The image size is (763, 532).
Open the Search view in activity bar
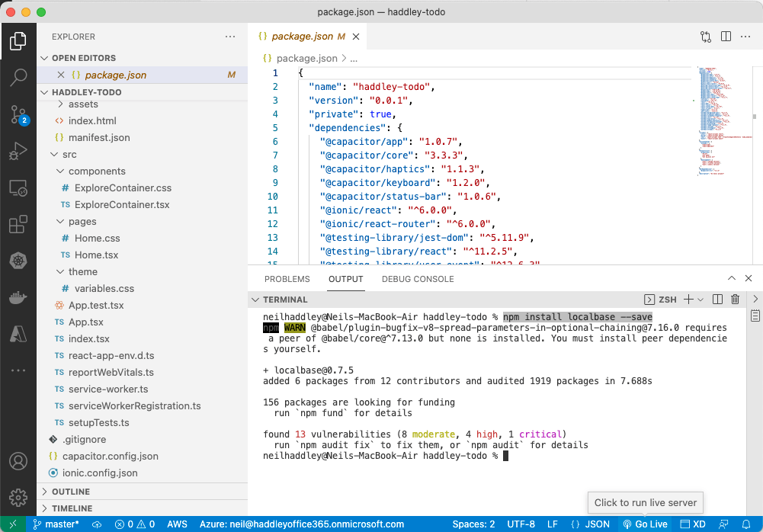click(18, 78)
